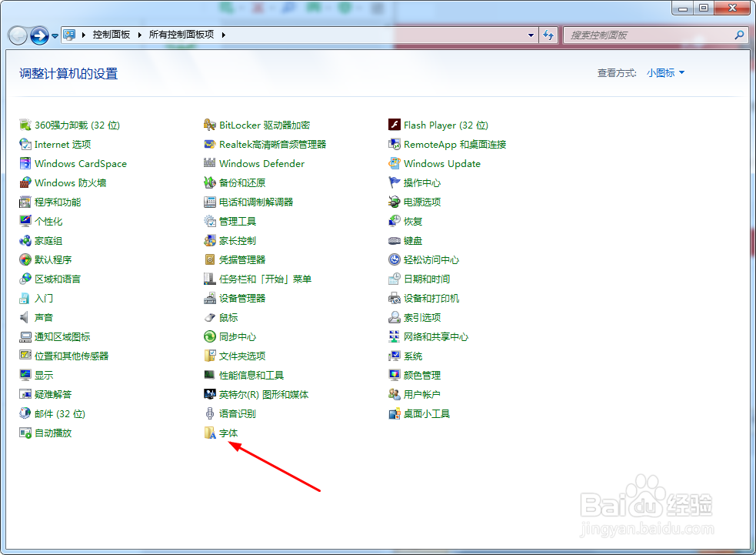Open 任务栏和「开始」菜单 link
Screen dimensions: 756x555
(265, 279)
